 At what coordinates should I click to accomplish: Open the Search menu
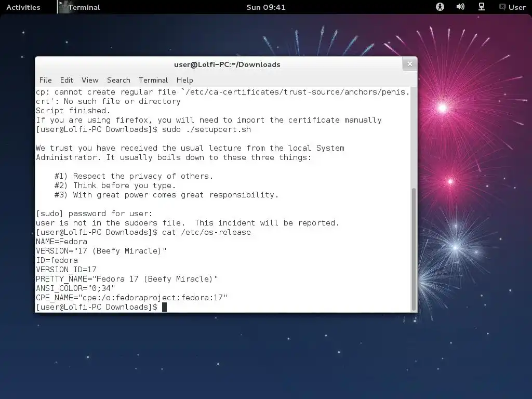118,80
